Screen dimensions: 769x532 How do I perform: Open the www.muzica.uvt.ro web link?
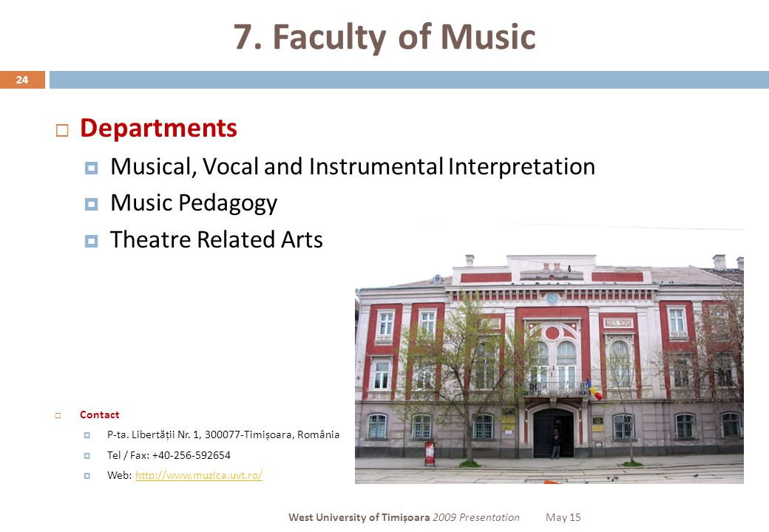coord(199,475)
